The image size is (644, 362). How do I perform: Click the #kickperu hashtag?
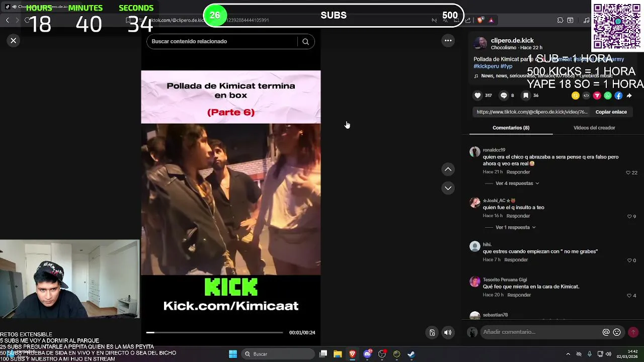[x=486, y=66]
